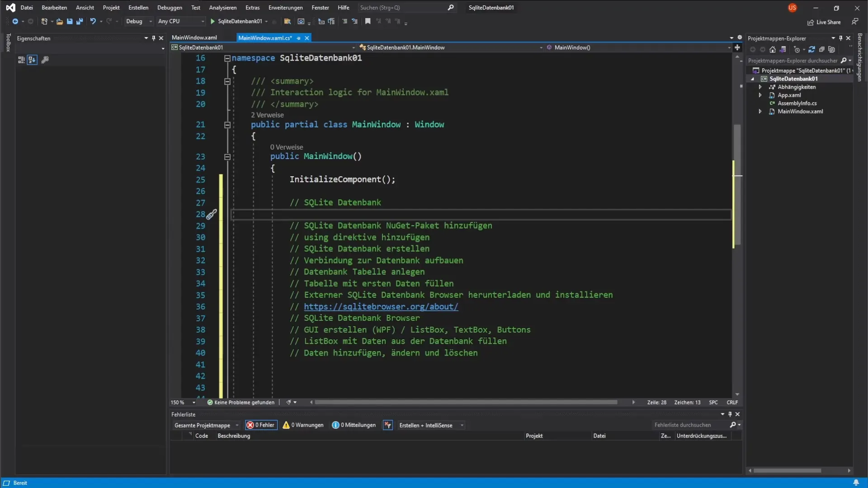The image size is (868, 488).
Task: Open the Gesamte Projektmappe scope dropdown
Action: click(206, 425)
